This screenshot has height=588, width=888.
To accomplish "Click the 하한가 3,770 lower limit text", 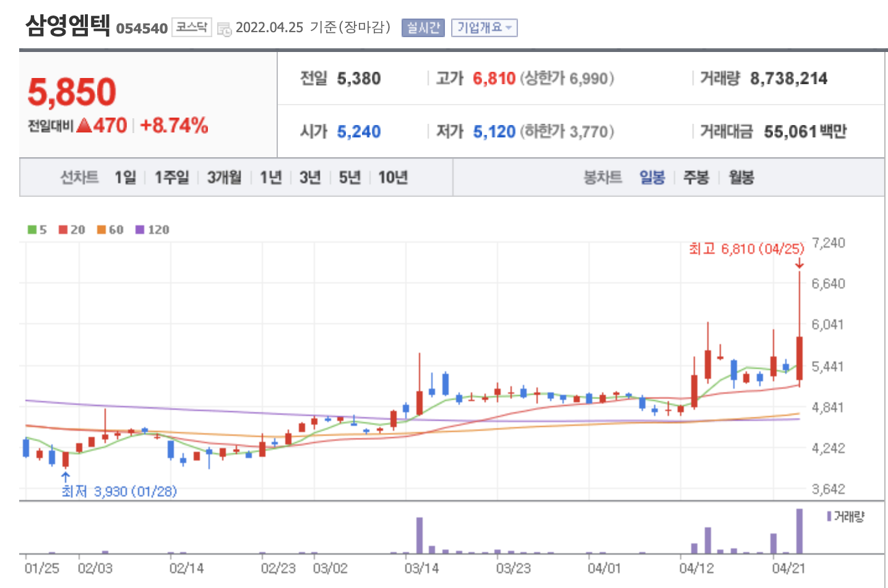I will (567, 132).
